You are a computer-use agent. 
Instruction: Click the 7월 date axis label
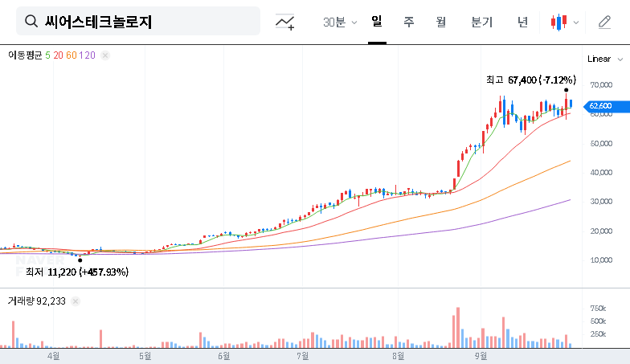click(x=302, y=356)
